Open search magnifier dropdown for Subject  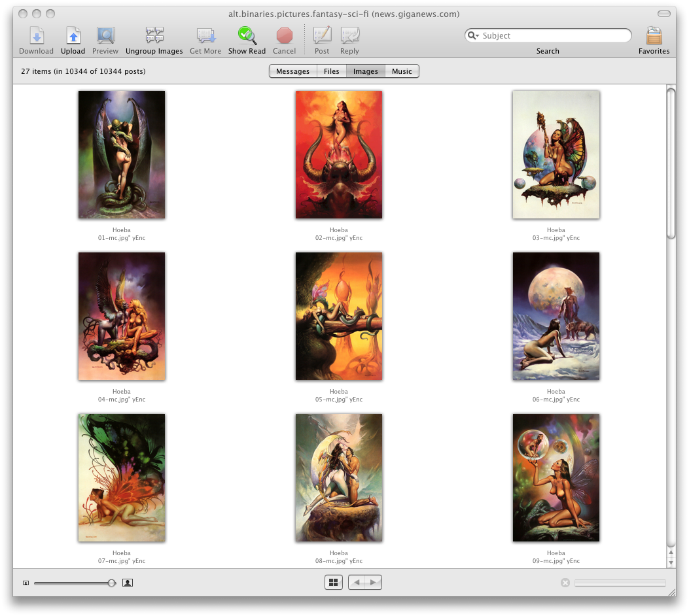click(473, 35)
